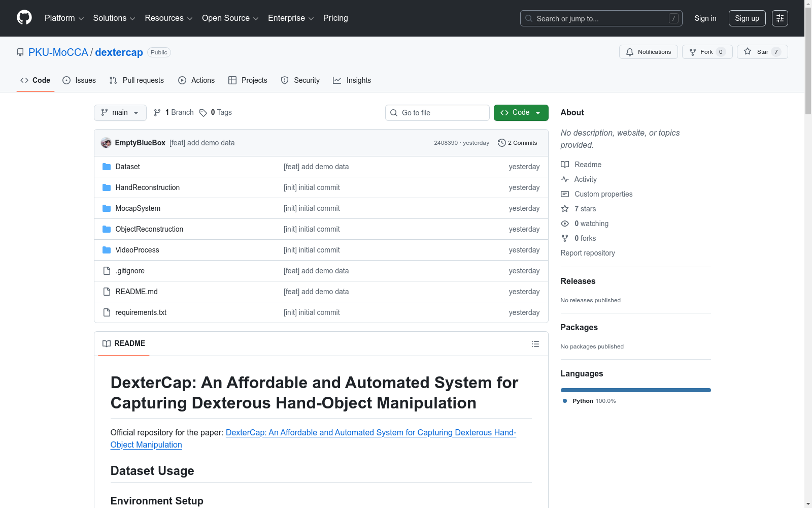Click the Sign in link
Viewport: 812px width, 508px height.
click(x=705, y=18)
